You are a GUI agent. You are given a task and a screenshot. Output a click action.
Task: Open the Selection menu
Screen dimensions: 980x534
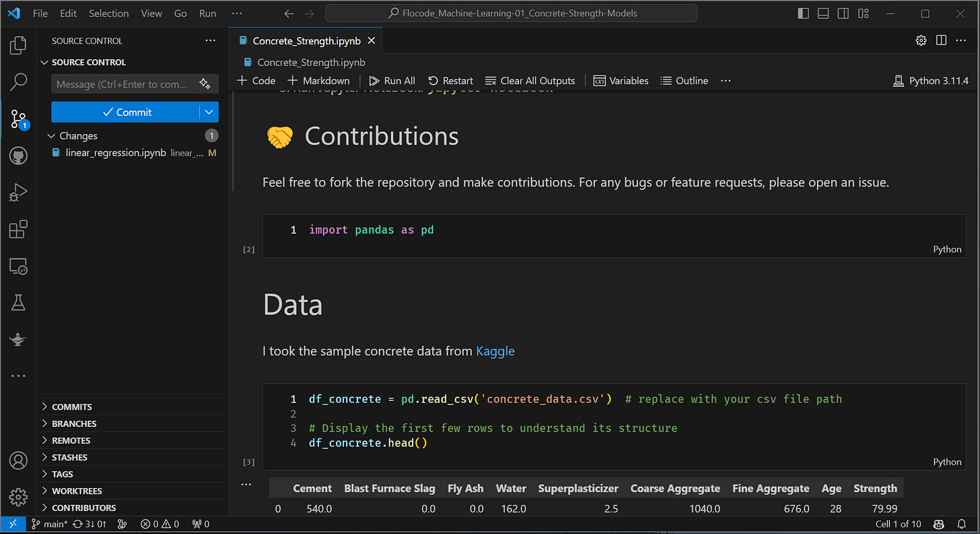coord(108,13)
